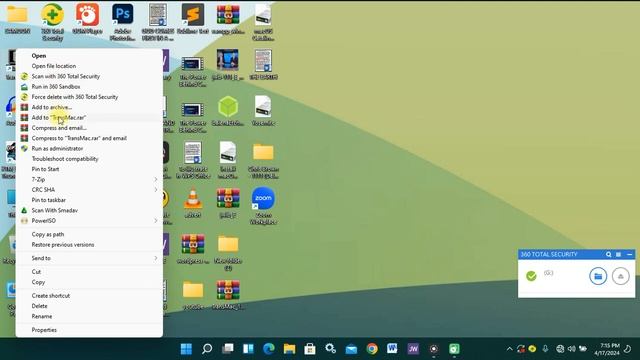
Task: Open Microsoft Store from the taskbar
Action: (310, 349)
